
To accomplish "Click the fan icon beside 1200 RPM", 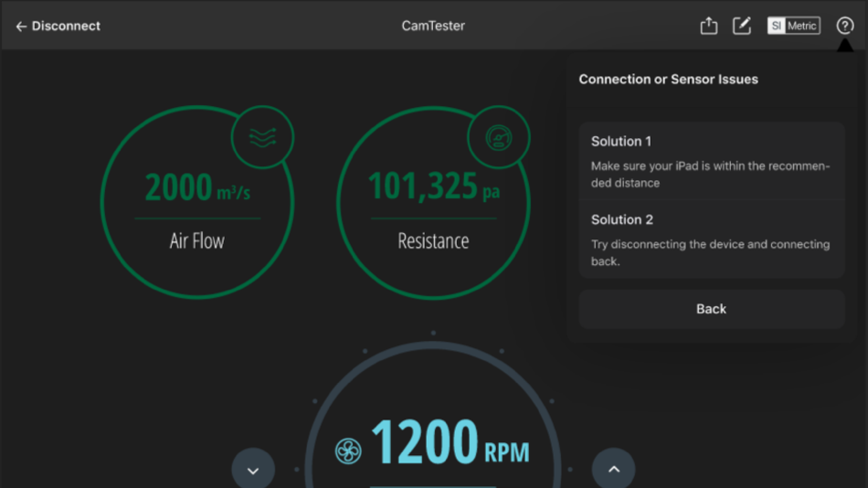I will (x=348, y=451).
